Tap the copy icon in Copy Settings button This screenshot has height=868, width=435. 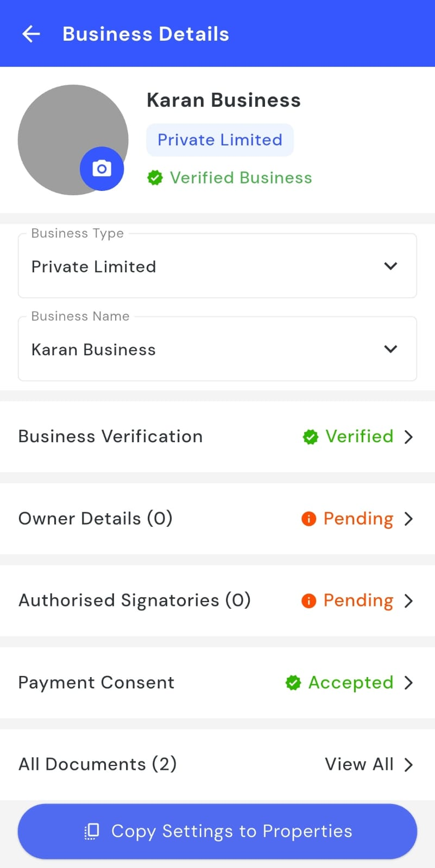92,831
